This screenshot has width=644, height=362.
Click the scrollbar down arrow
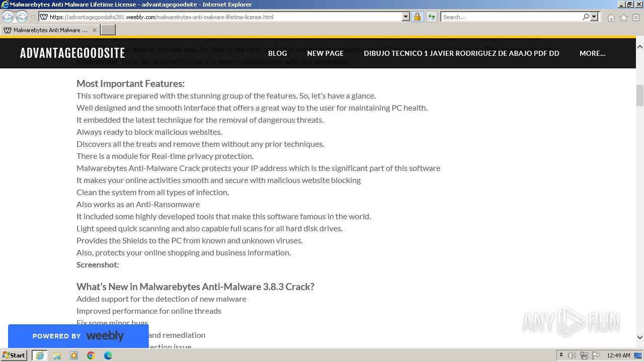640,337
